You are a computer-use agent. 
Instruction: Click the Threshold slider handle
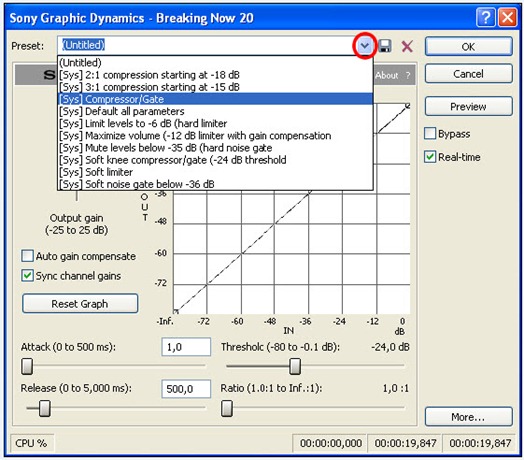coord(295,366)
